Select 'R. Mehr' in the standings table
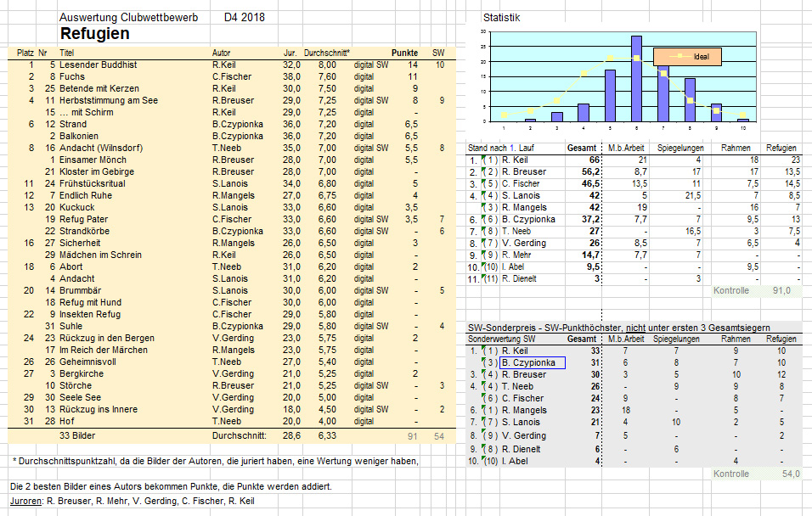 tap(516, 255)
